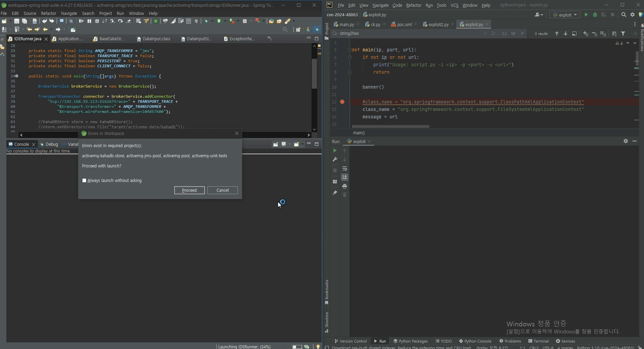Expand the Eclipse Debug button dropdown arrow

(213, 21)
